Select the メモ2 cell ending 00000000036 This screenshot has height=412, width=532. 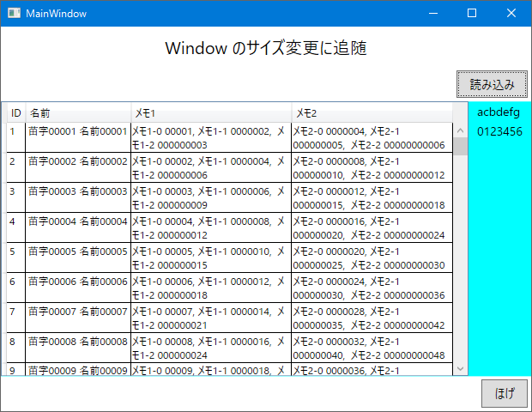pos(372,288)
